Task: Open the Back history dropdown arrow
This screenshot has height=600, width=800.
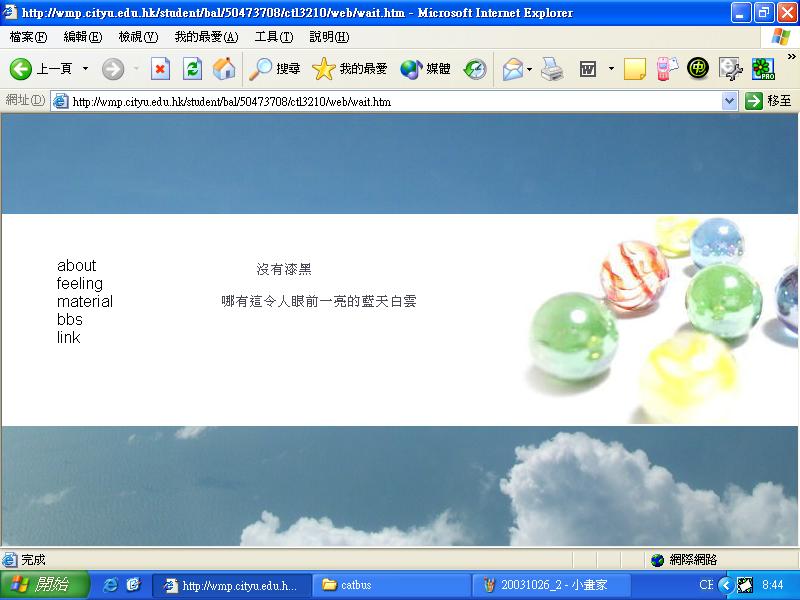Action: [x=85, y=68]
